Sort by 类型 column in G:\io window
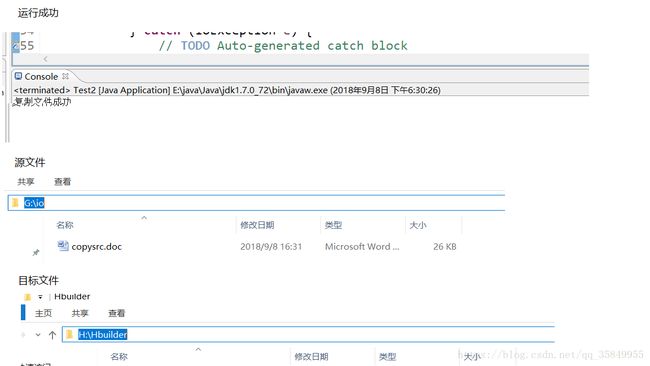 click(333, 225)
